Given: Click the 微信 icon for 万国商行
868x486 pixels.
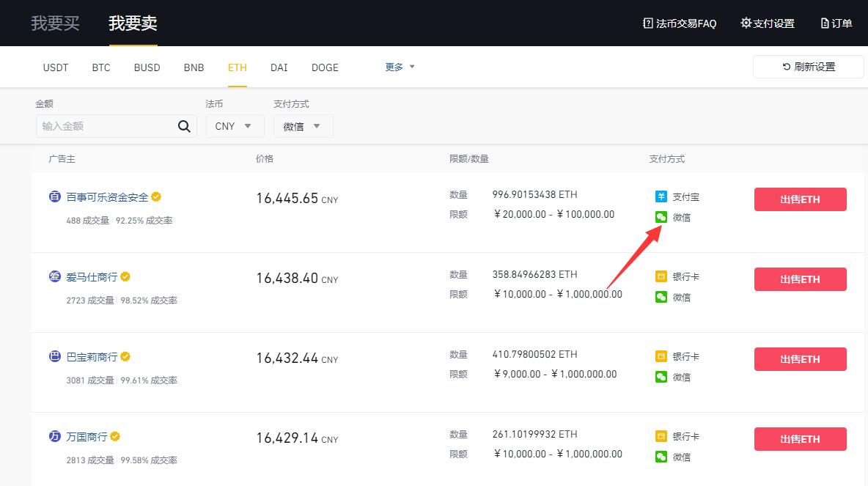Looking at the screenshot, I should point(661,457).
